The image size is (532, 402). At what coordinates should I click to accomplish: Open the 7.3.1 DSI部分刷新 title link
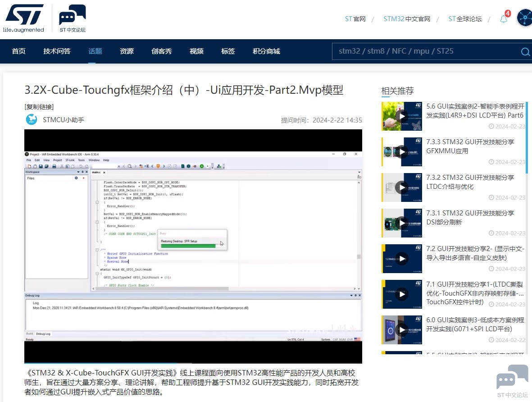point(470,218)
